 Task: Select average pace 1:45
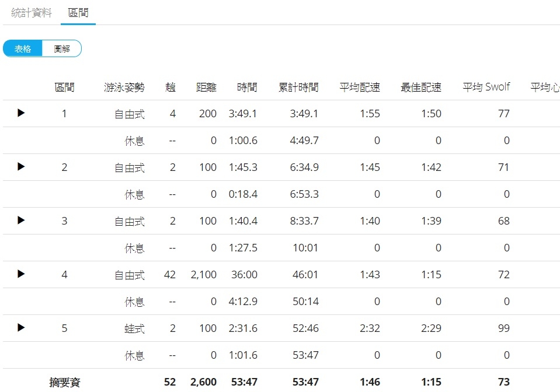point(370,167)
